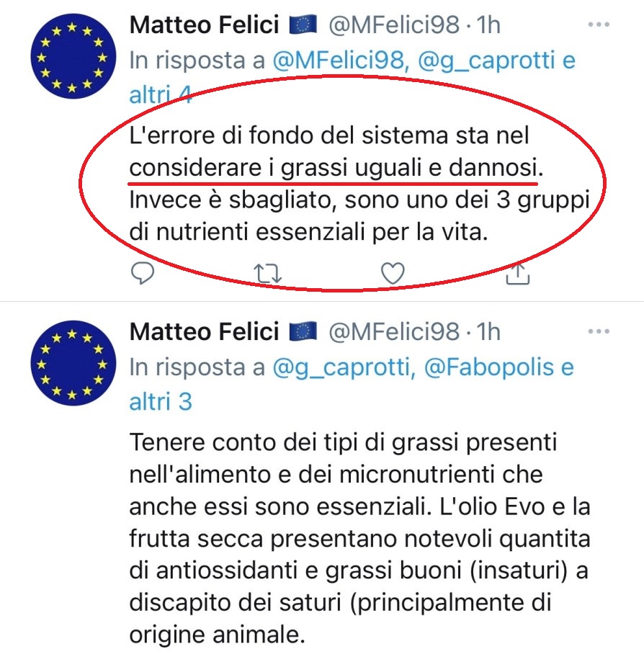Open the EU flag avatar of first tweet

pyautogui.click(x=73, y=56)
